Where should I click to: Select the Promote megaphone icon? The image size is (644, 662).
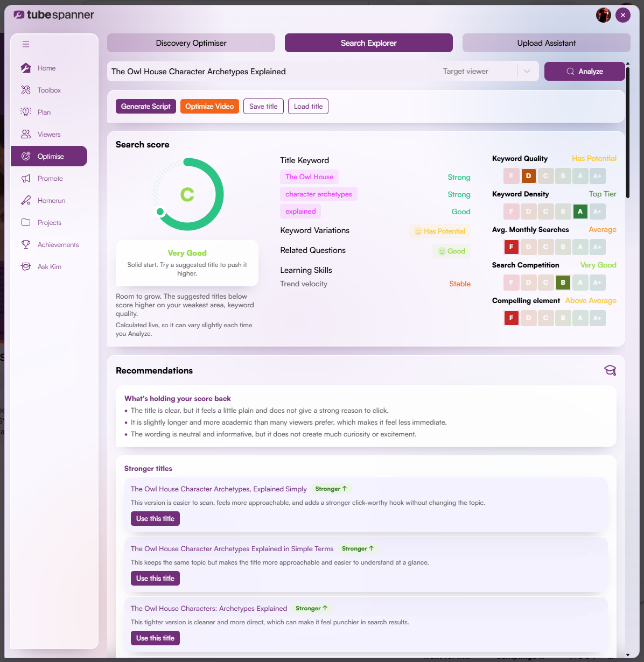[x=26, y=178]
